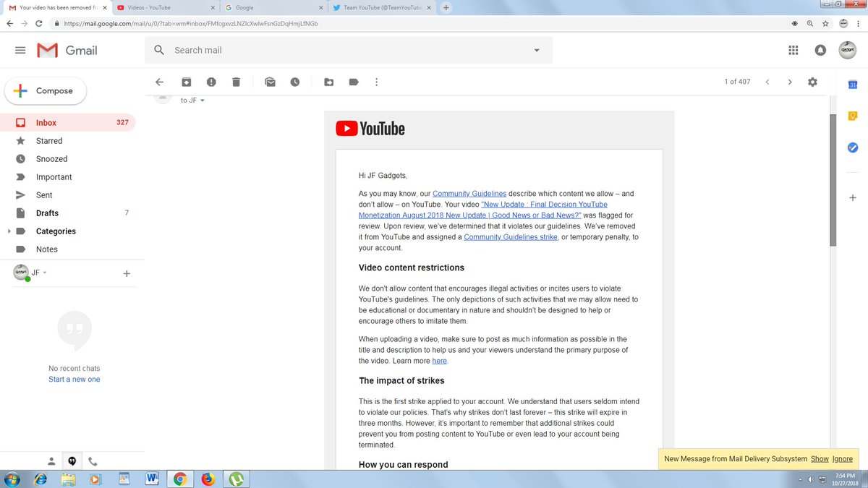Click the Gmail logo
868x488 pixels.
click(67, 51)
